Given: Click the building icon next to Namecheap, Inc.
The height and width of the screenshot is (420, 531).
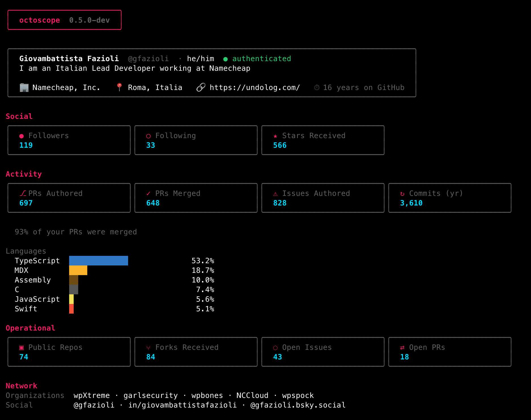Looking at the screenshot, I should (24, 87).
